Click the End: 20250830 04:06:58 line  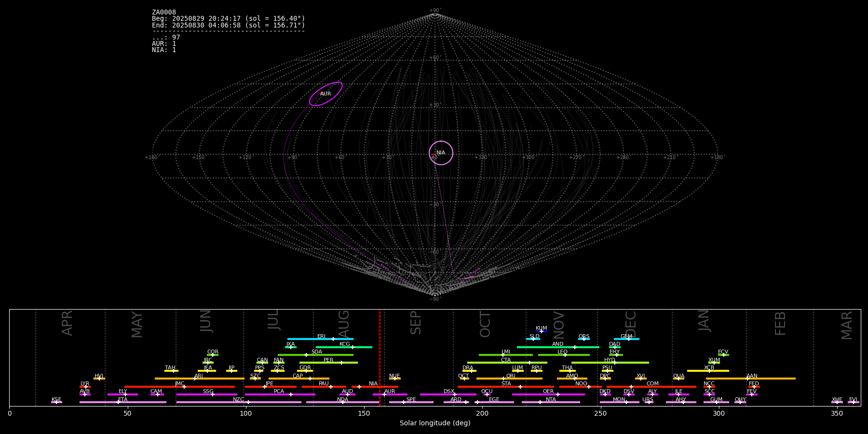(x=229, y=25)
